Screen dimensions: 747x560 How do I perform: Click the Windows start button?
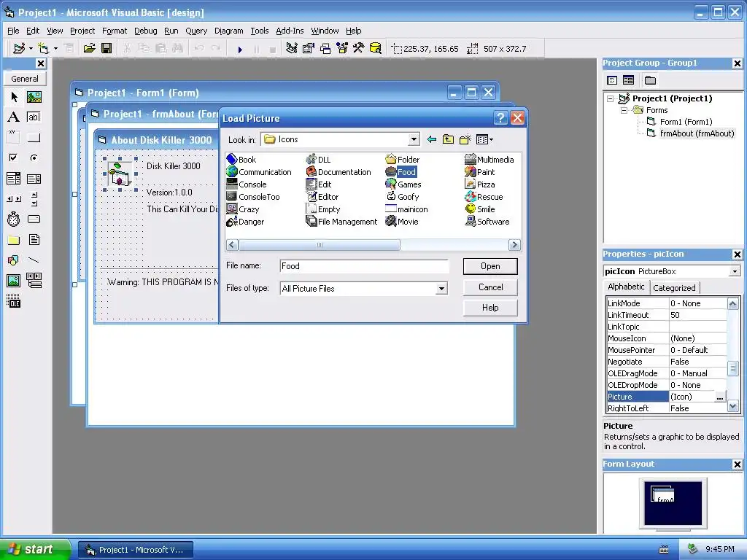coord(35,550)
